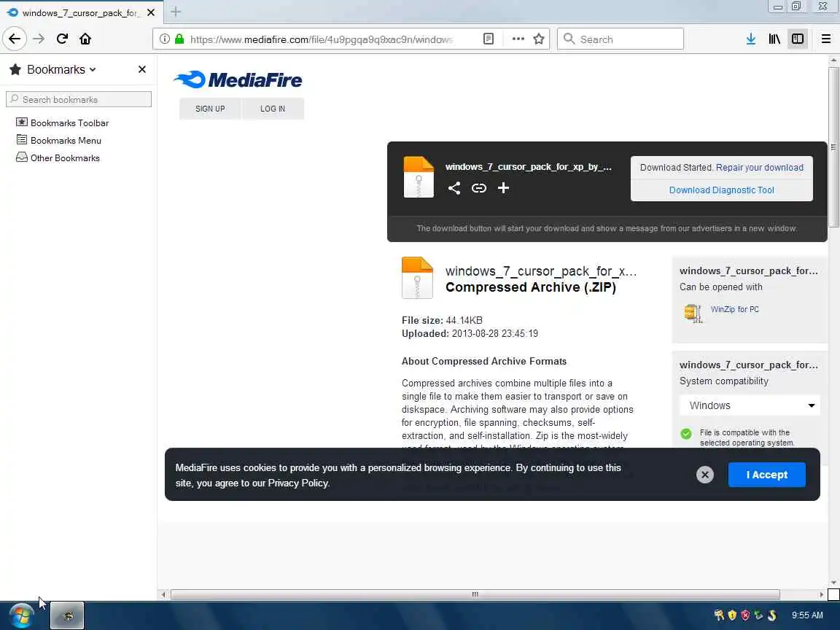The height and width of the screenshot is (630, 840).
Task: Click the green secure padlock icon
Action: coord(179,39)
